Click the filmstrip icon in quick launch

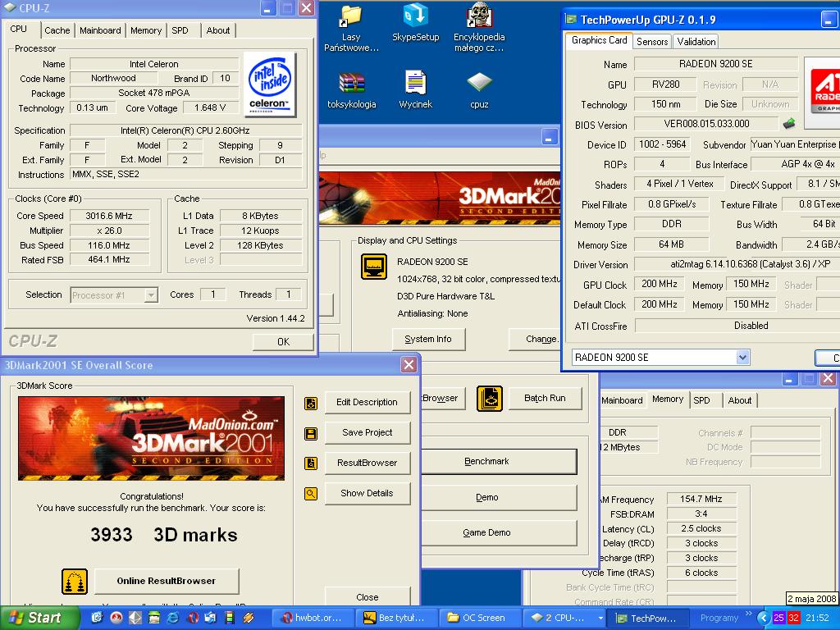tap(230, 618)
